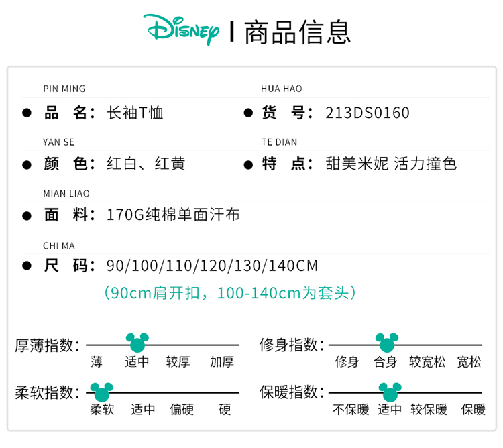This screenshot has width=503, height=448.
Task: Click the PIN MING label
Action: click(x=64, y=89)
